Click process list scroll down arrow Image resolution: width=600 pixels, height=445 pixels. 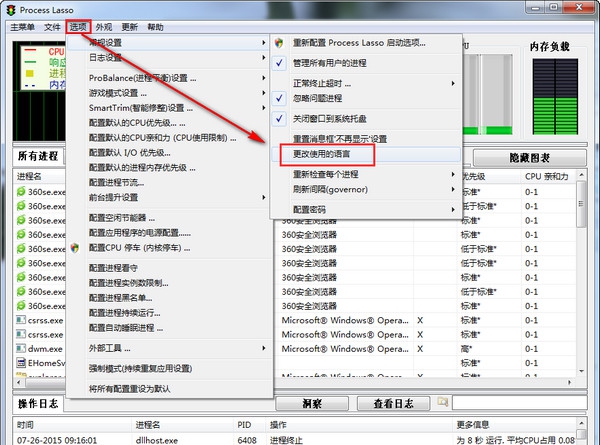[581, 371]
